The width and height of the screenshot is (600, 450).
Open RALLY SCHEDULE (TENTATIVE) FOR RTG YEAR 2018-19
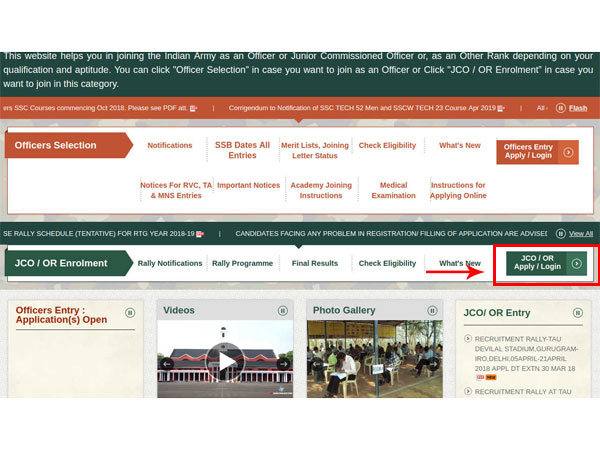click(99, 233)
